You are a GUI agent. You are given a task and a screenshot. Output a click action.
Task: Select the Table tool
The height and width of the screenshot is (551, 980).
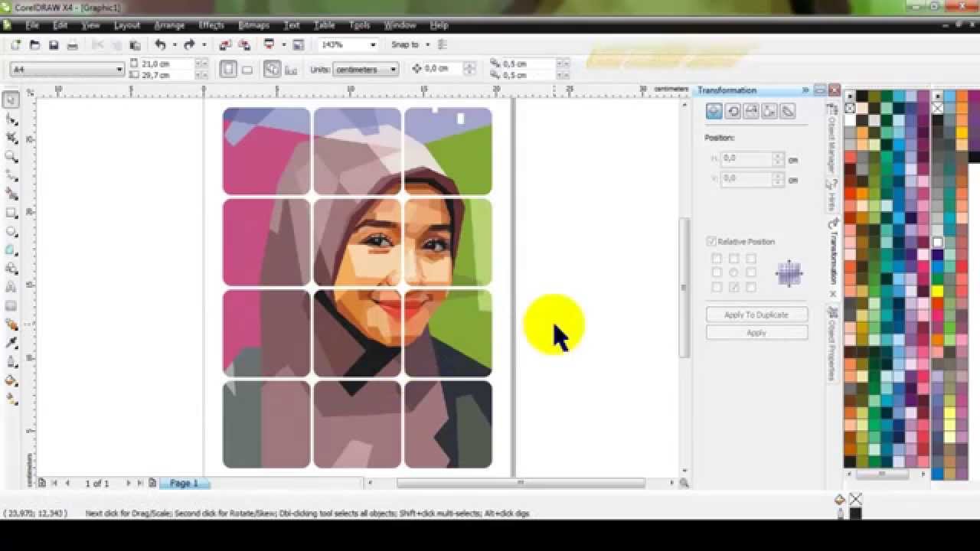pos(11,305)
